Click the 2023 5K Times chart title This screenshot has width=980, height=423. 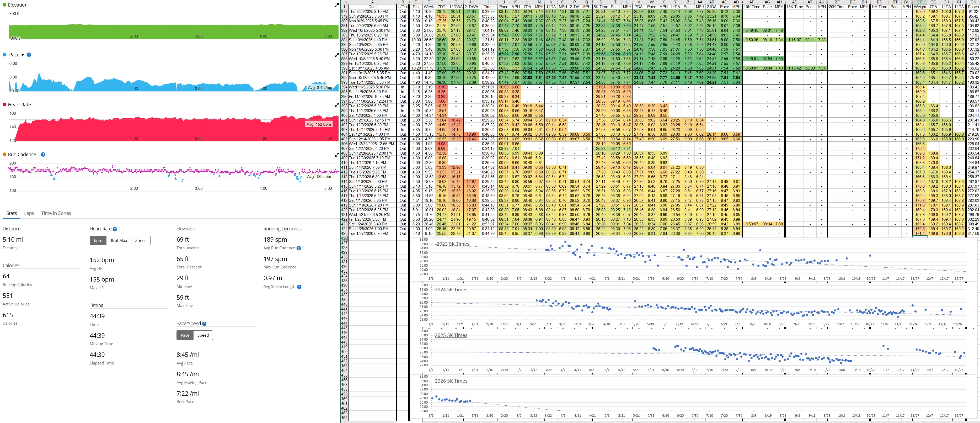453,244
